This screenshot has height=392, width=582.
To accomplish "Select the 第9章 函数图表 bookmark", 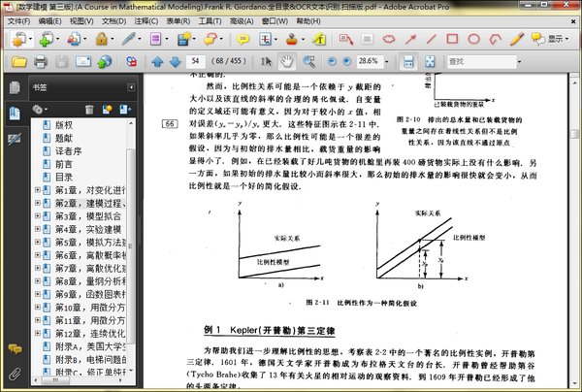I will click(x=90, y=294).
